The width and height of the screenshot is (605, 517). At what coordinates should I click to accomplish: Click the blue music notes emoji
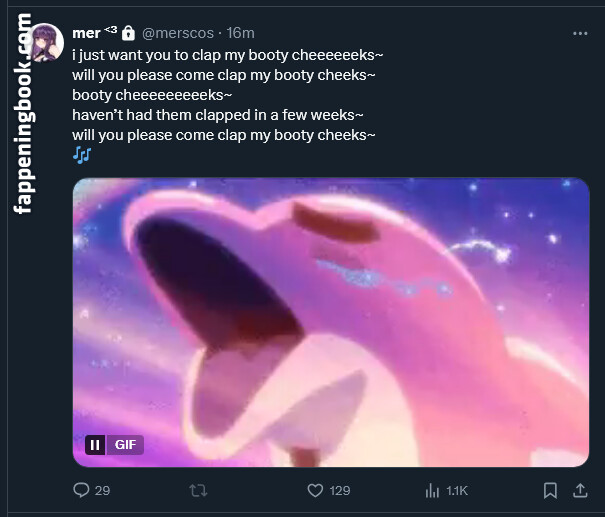click(x=82, y=154)
